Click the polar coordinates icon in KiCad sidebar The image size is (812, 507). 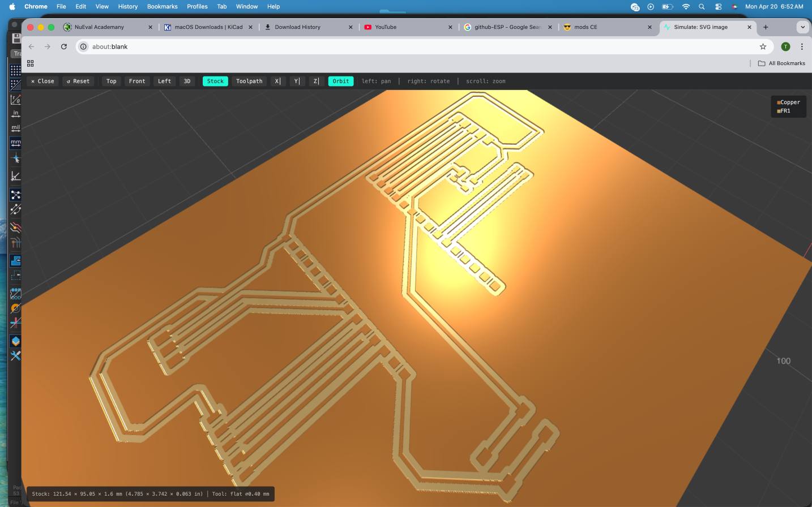(16, 100)
